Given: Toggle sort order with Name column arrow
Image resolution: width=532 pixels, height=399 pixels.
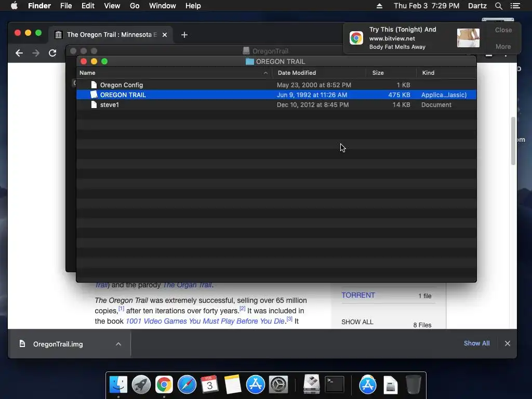Looking at the screenshot, I should click(265, 73).
